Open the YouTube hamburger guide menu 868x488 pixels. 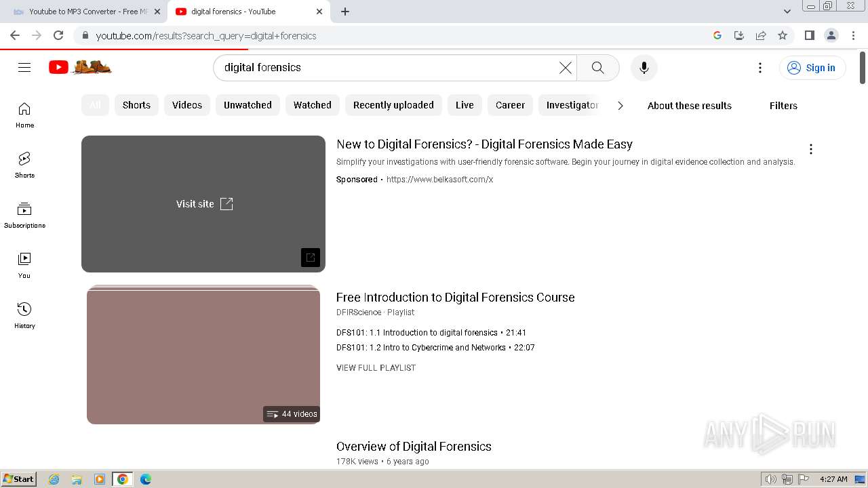tap(24, 67)
